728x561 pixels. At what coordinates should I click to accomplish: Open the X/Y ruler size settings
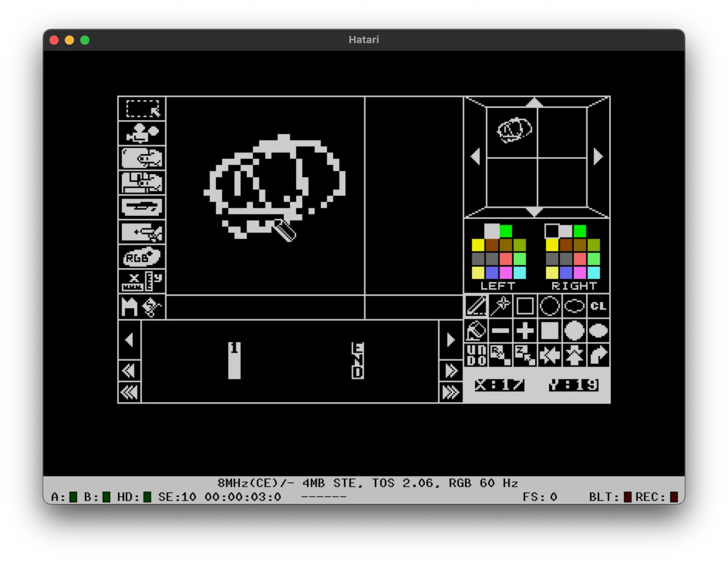click(142, 282)
